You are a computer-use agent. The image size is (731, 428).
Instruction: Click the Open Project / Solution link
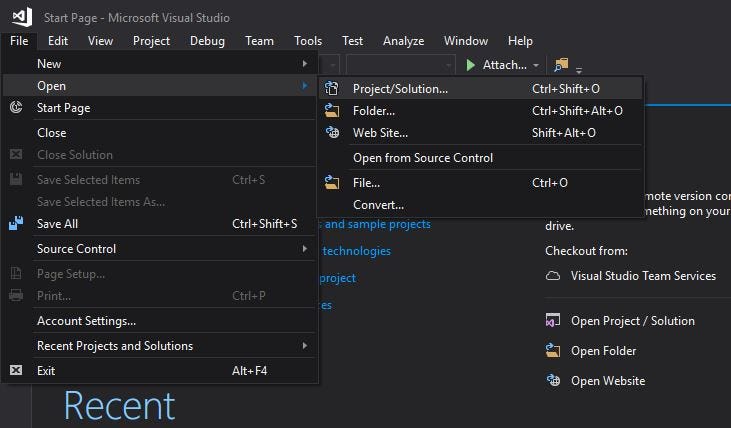(x=632, y=321)
